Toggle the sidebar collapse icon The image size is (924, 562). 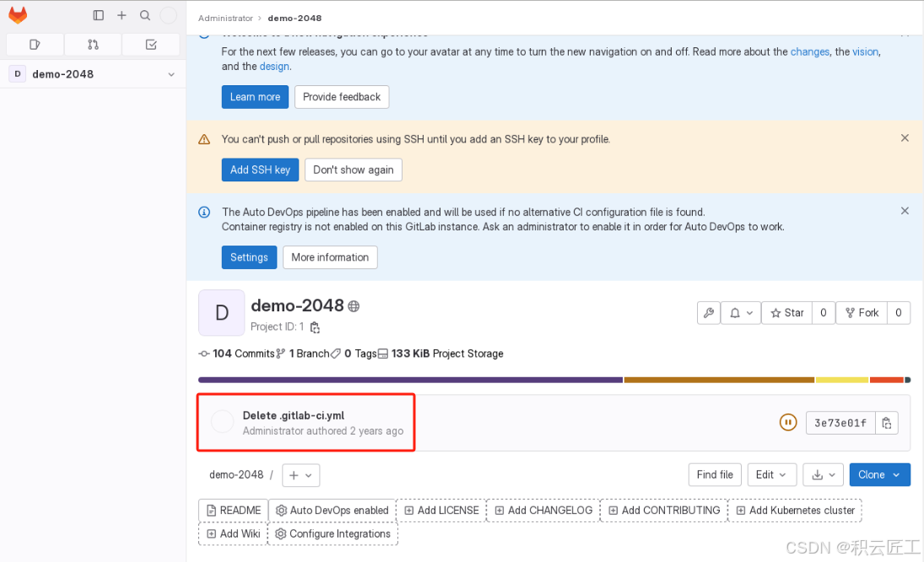click(x=99, y=15)
